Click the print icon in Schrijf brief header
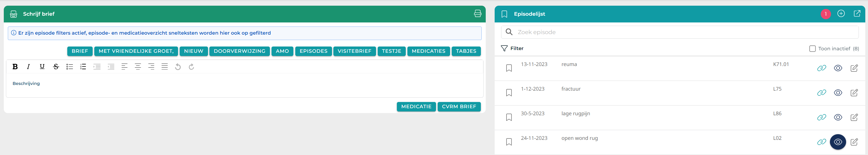868x155 pixels. (x=477, y=14)
